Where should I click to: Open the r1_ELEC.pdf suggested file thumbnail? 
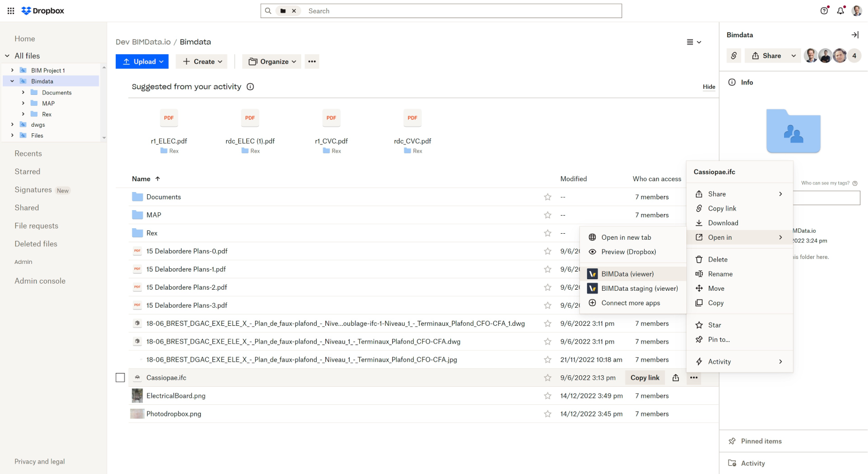[169, 119]
